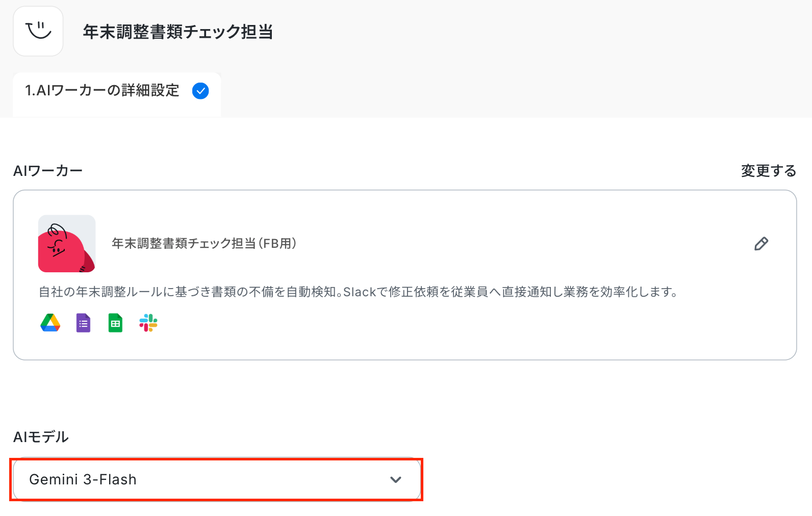Click the purple Google Forms icon

point(83,323)
